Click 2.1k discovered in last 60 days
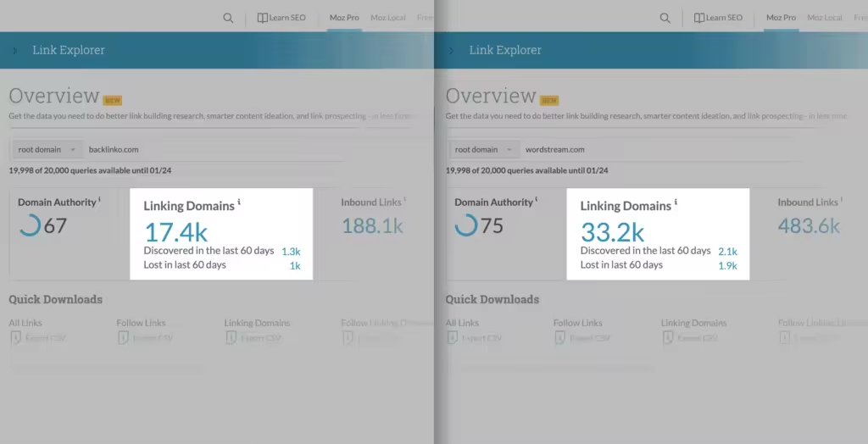868x444 pixels. point(727,252)
